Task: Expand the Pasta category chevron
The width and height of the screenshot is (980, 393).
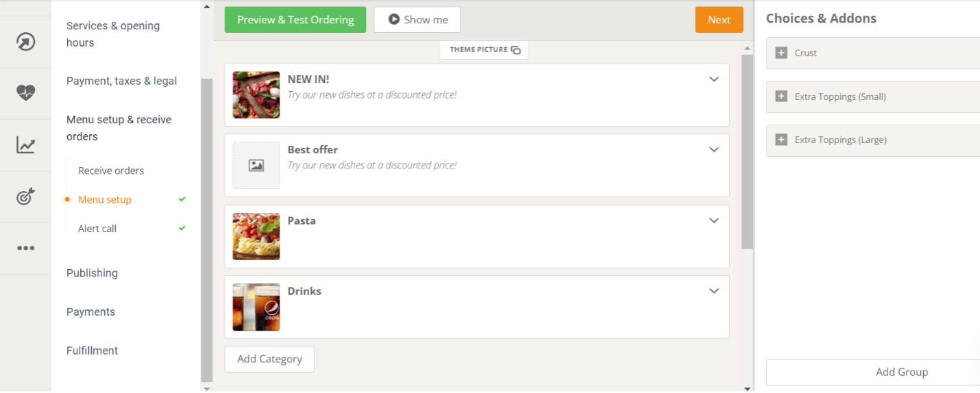Action: 713,220
